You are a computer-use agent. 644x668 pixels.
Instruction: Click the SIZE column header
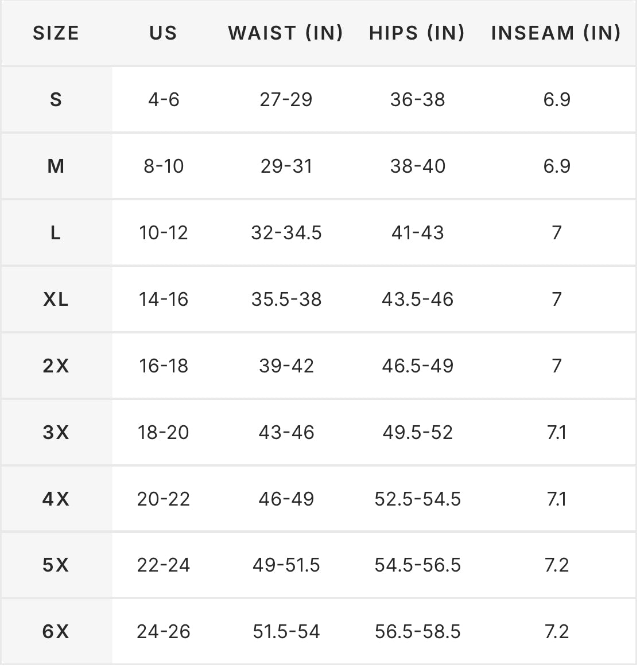56,33
